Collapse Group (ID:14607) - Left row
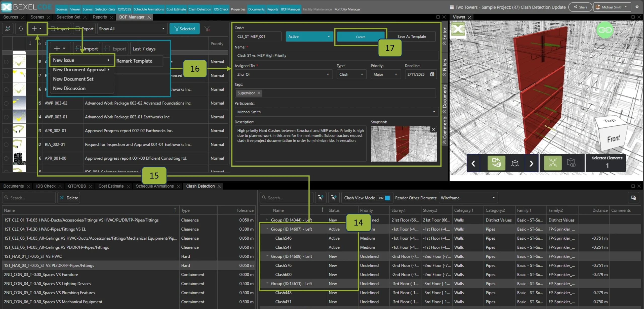 pyautogui.click(x=267, y=229)
